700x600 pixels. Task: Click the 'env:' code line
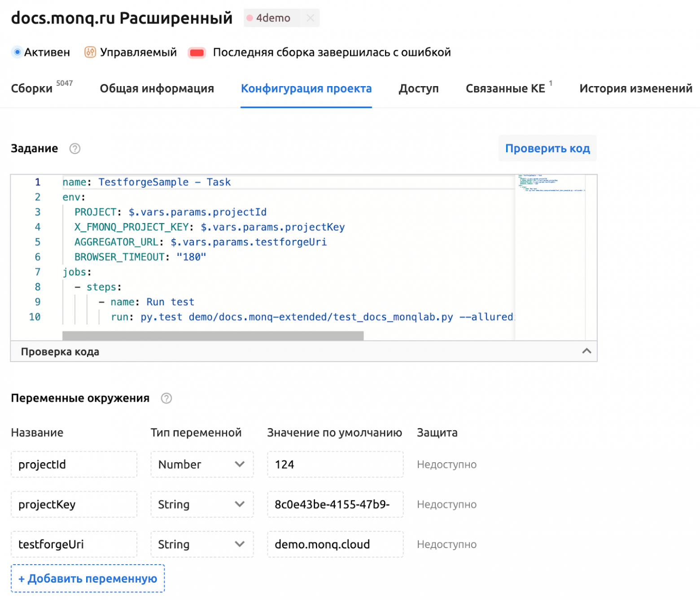74,197
